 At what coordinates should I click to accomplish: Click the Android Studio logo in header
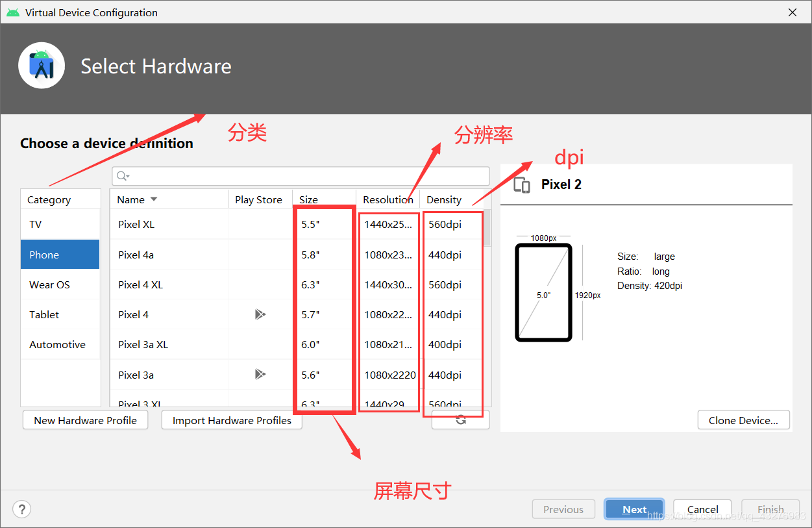(42, 66)
